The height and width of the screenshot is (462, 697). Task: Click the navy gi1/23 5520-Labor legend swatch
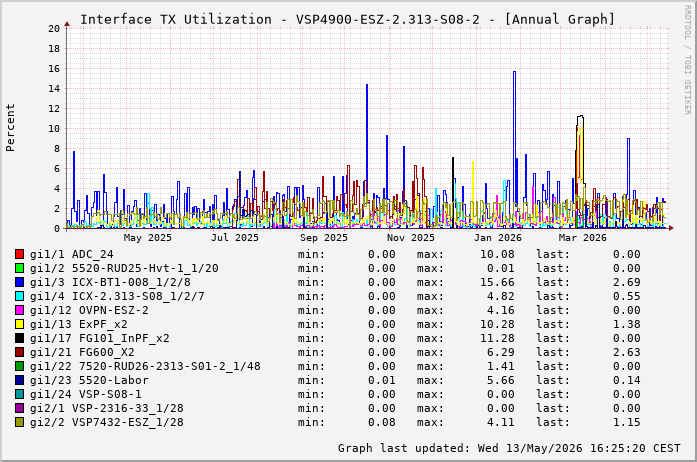point(19,380)
